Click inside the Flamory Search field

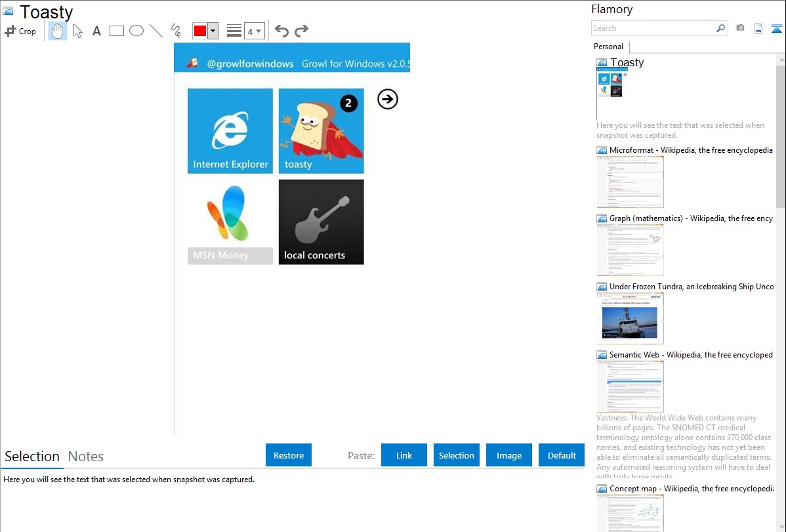pos(653,28)
